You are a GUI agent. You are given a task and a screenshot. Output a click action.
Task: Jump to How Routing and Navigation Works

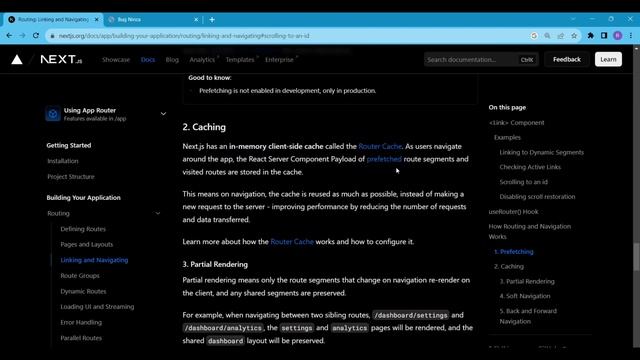530,231
